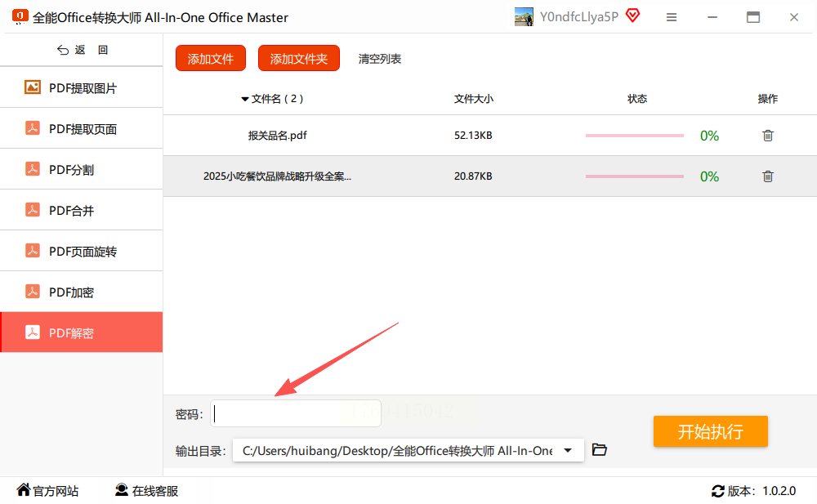Select the 报关品名.pdf file name
The image size is (817, 504).
point(277,136)
